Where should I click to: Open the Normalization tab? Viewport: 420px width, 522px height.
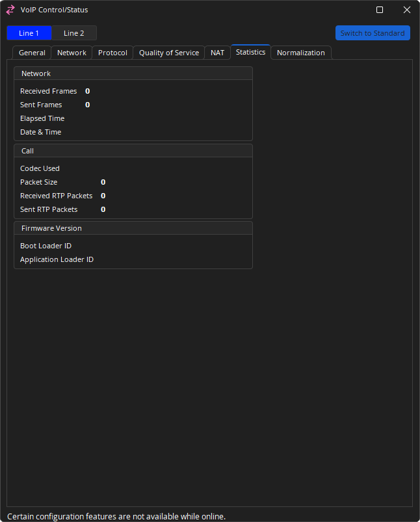(x=300, y=53)
